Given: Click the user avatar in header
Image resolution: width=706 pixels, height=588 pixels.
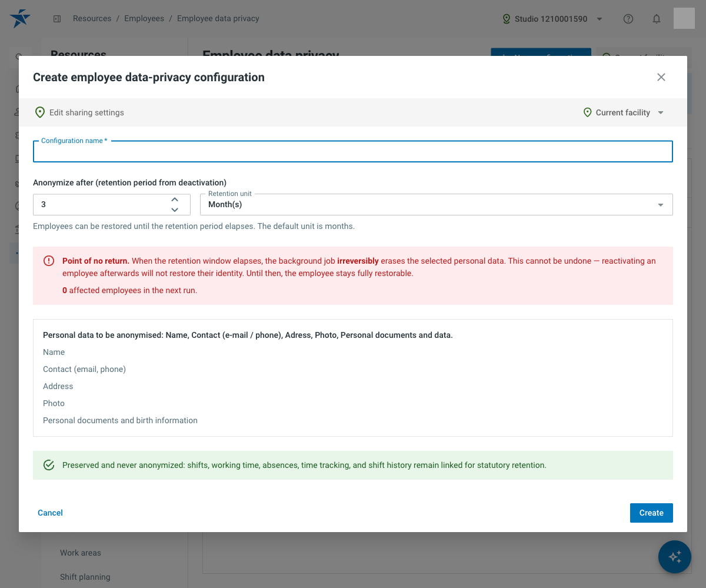Looking at the screenshot, I should tap(684, 18).
